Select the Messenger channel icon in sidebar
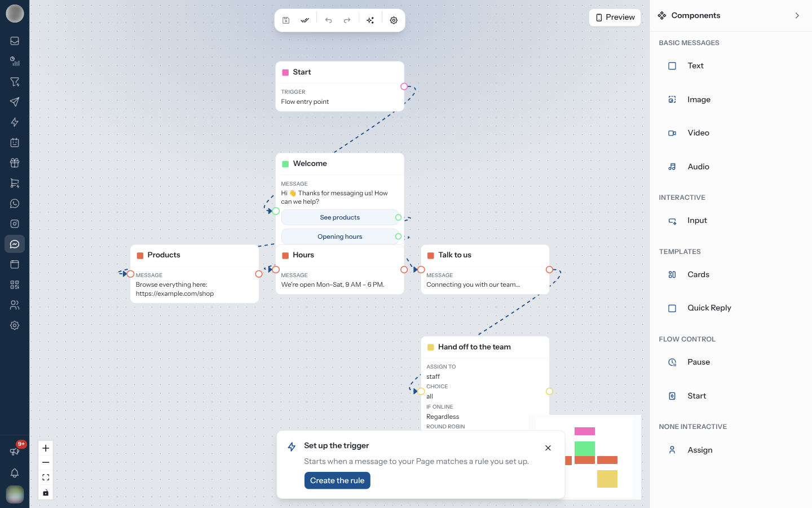Viewport: 812px width, 508px height. pos(15,244)
